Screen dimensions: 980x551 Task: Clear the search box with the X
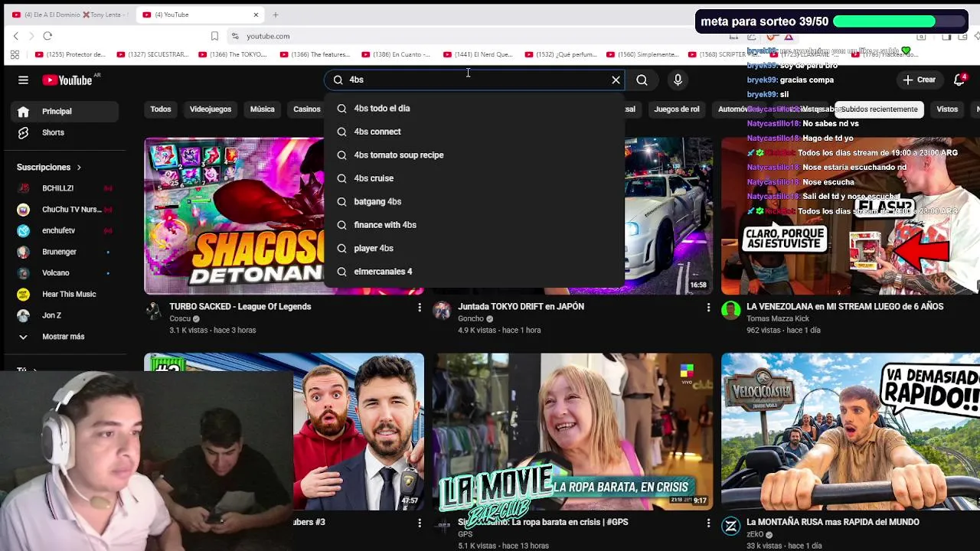point(616,80)
